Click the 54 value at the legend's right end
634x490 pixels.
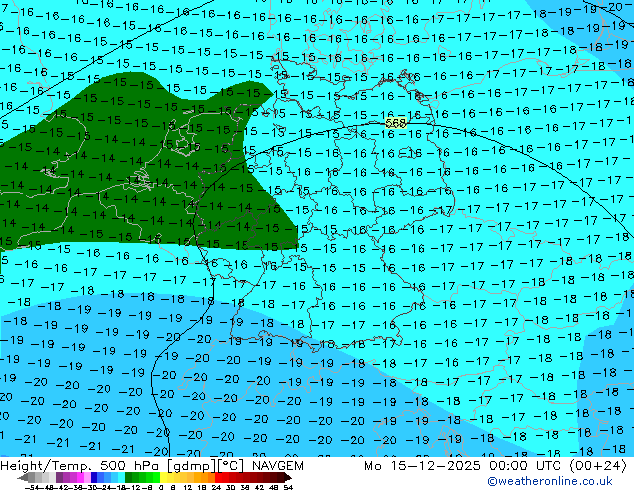pyautogui.click(x=288, y=486)
